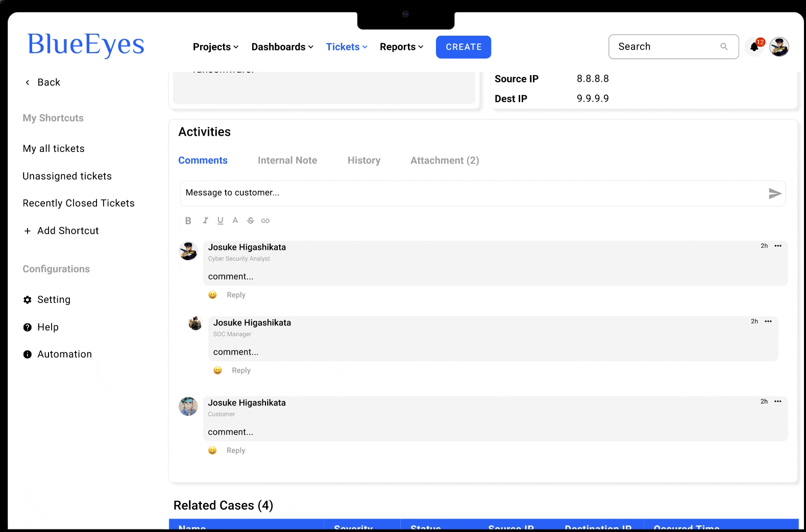Expand the Reports menu
Viewport: 806px width, 532px height.
[x=401, y=47]
